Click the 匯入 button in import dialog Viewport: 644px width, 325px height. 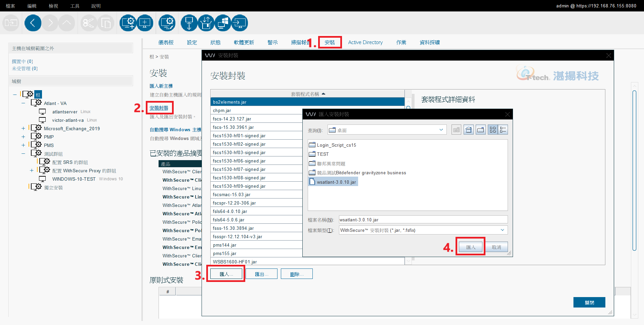pyautogui.click(x=471, y=247)
